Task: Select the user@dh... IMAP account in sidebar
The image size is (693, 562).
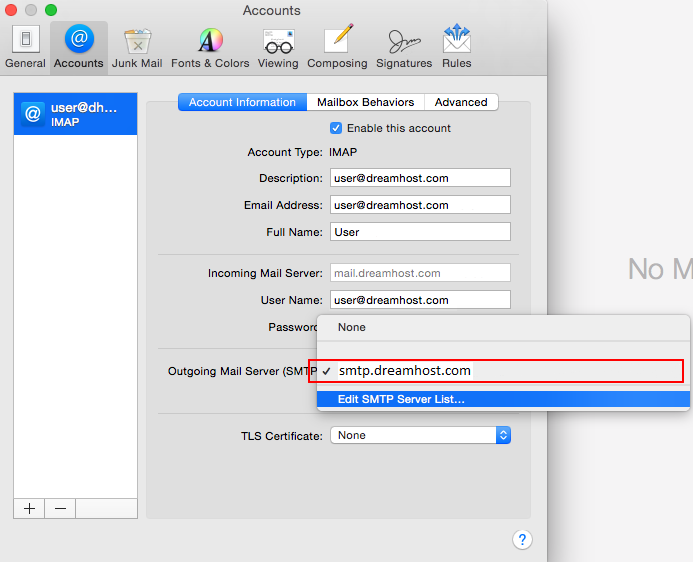Action: [x=76, y=114]
